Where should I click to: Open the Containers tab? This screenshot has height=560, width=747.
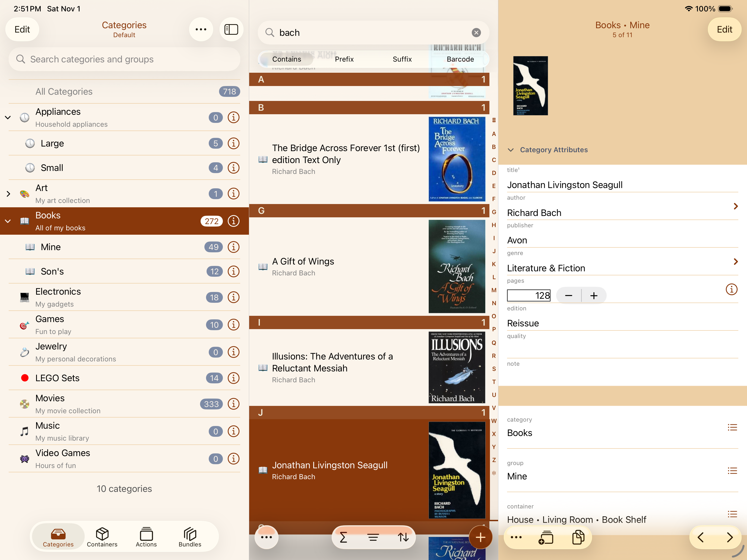pyautogui.click(x=102, y=537)
